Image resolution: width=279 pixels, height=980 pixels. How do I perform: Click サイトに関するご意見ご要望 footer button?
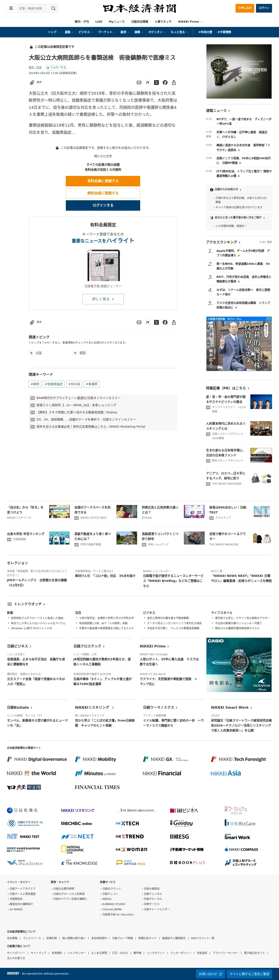tap(250, 974)
